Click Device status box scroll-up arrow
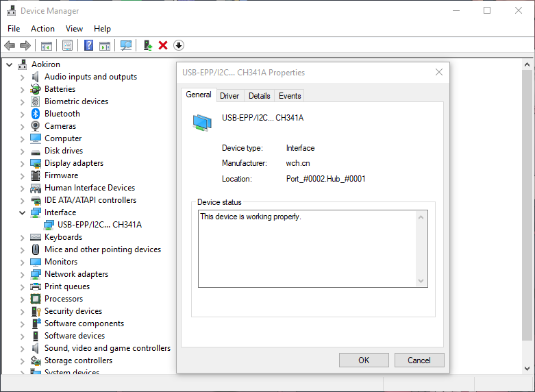 (x=421, y=217)
